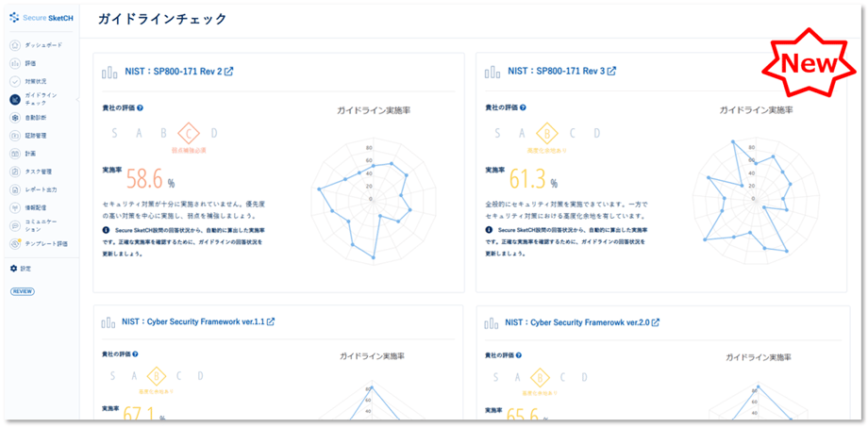This screenshot has height=427, width=868.
Task: Click help icon beside 貴社の評価 in SP800-171 Rev 2 card
Action: tap(140, 107)
